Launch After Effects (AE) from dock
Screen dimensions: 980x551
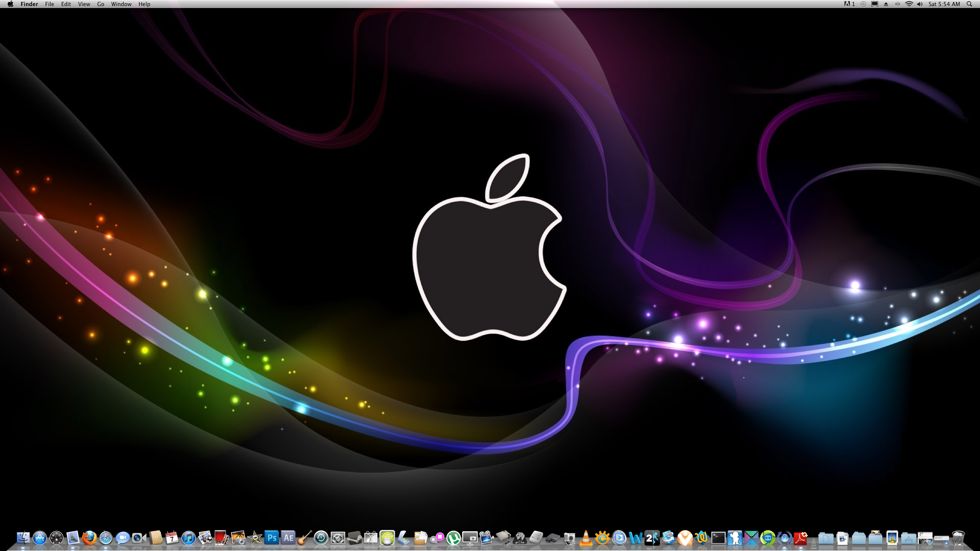[288, 538]
